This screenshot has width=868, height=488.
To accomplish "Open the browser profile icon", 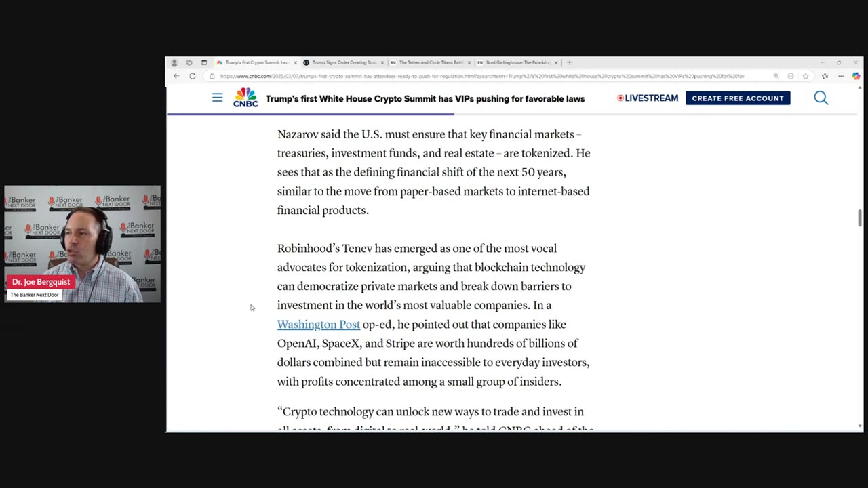I will pyautogui.click(x=174, y=62).
